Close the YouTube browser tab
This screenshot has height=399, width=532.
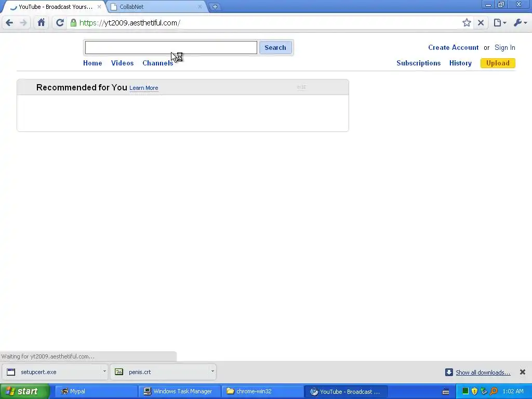click(x=99, y=7)
